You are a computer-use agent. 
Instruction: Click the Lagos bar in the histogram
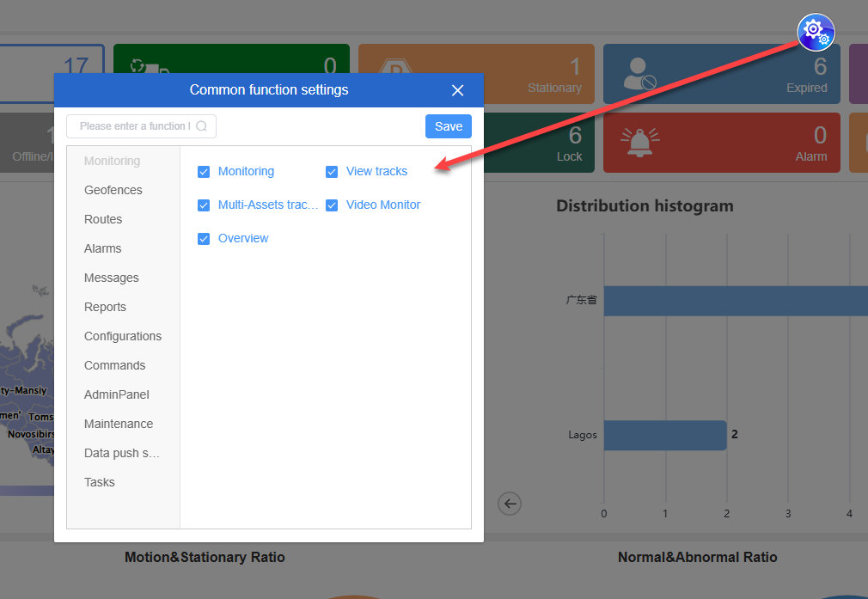click(664, 435)
